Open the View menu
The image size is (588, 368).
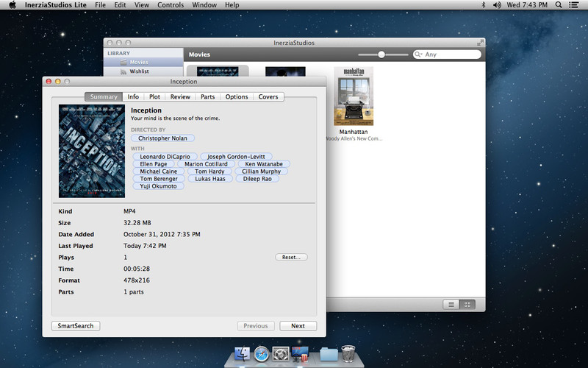pos(142,5)
